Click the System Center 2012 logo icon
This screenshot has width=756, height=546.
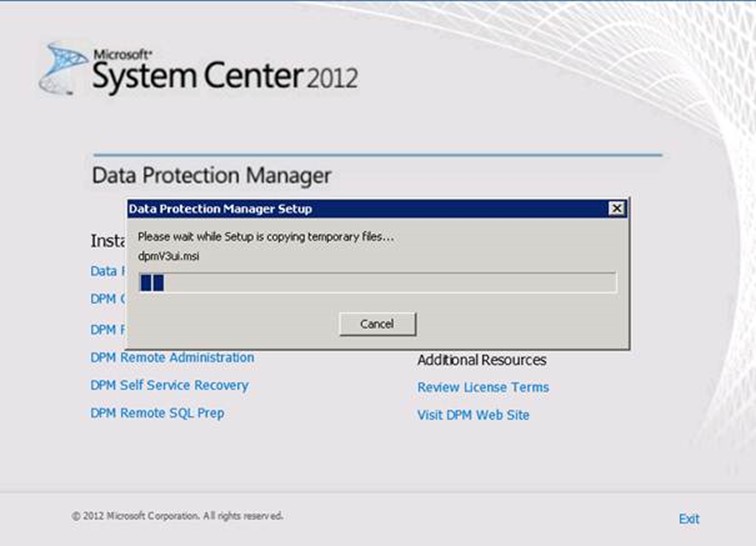[x=64, y=68]
